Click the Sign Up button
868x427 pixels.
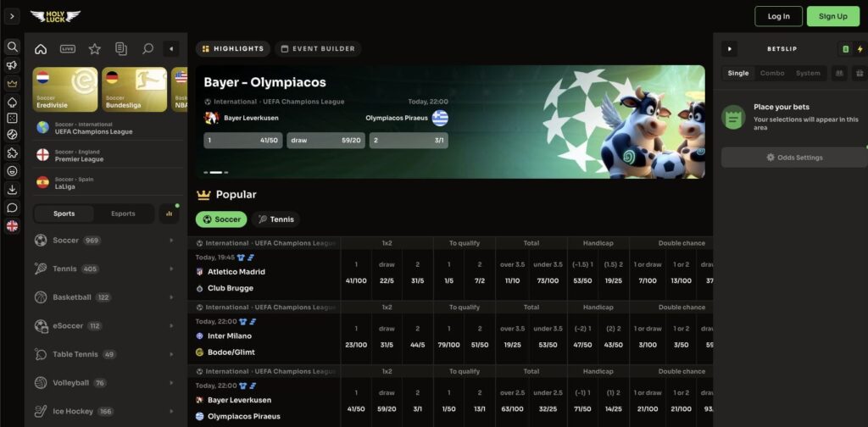[832, 16]
